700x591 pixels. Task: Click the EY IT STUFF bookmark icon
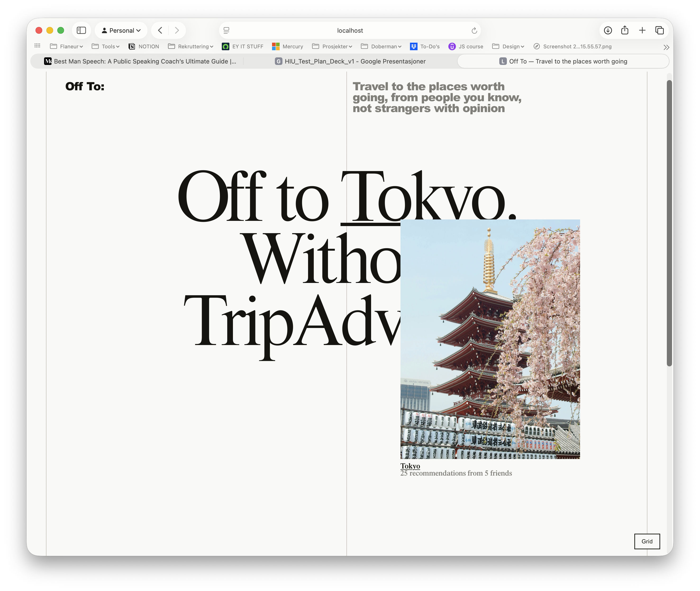[x=226, y=47]
